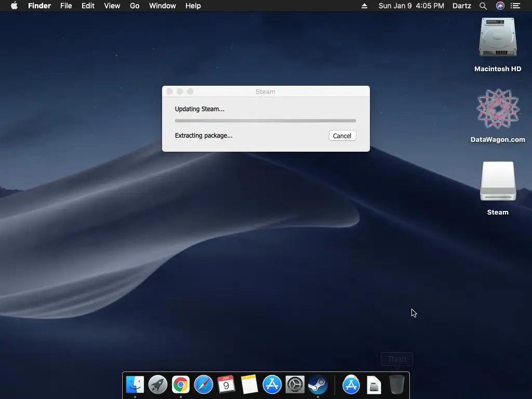Open Calendar icon showing 9
Screen dimensions: 532x399
pos(227,385)
